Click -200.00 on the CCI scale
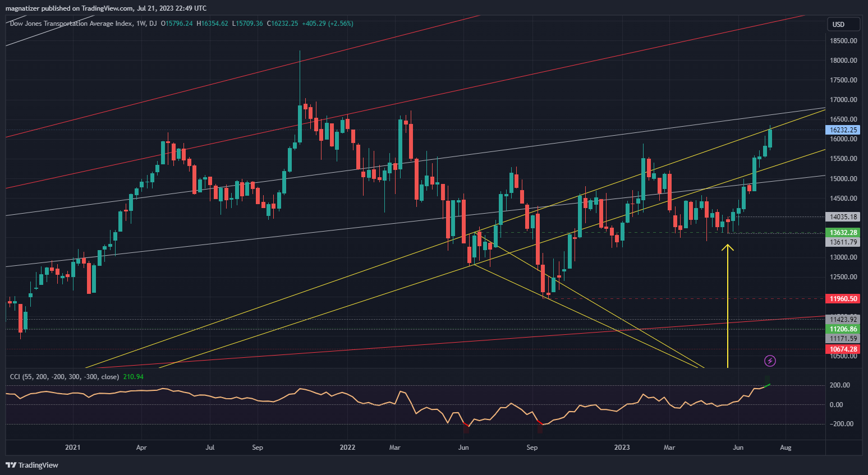Image resolution: width=868 pixels, height=475 pixels. 841,424
